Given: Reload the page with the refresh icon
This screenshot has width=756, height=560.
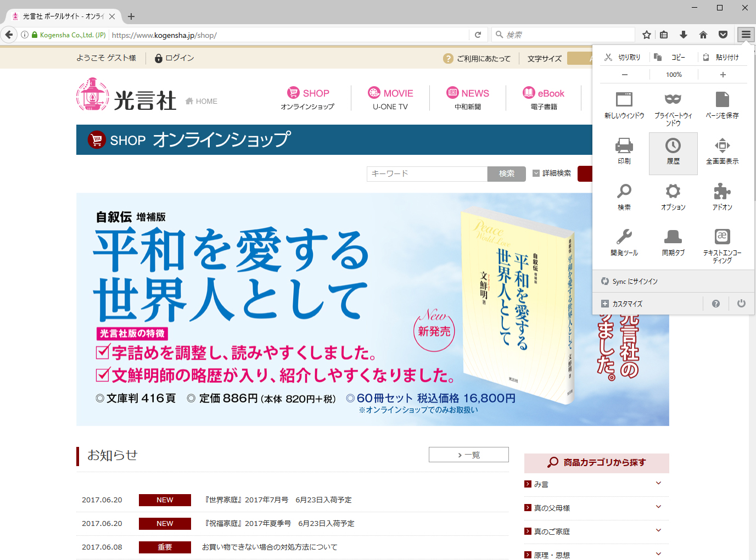Looking at the screenshot, I should tap(478, 35).
